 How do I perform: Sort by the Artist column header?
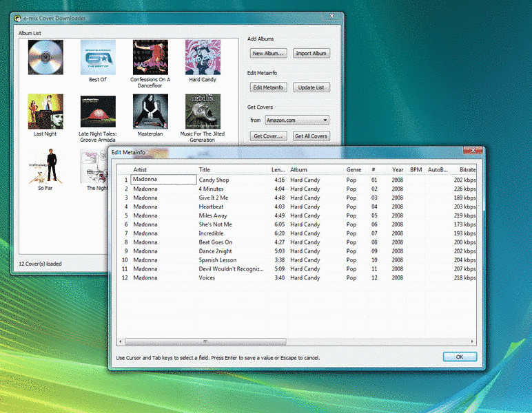coord(140,169)
